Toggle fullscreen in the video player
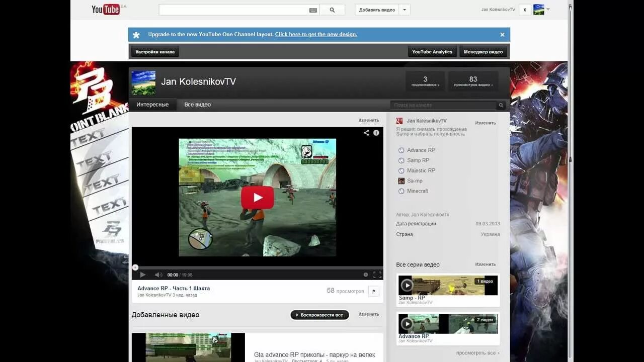 (377, 275)
